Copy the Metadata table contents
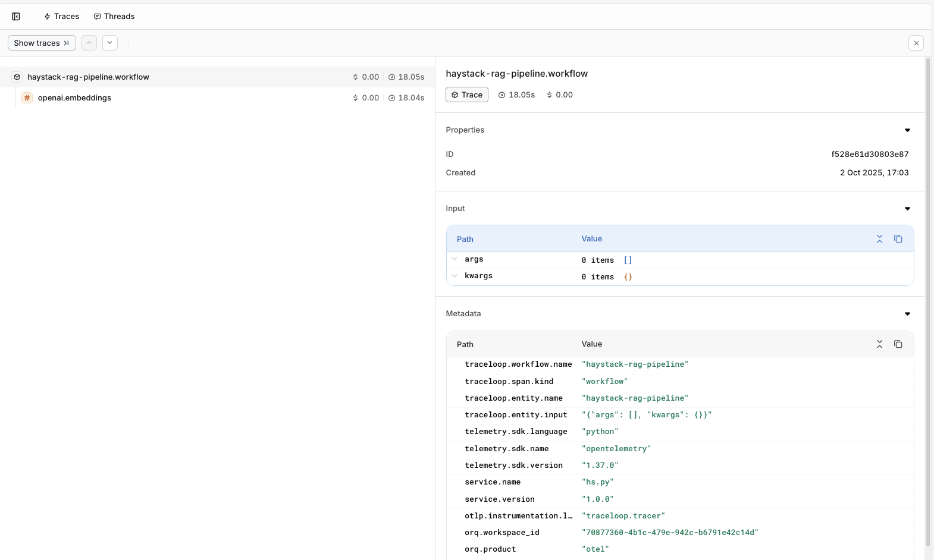Viewport: 934px width, 560px height. [898, 344]
